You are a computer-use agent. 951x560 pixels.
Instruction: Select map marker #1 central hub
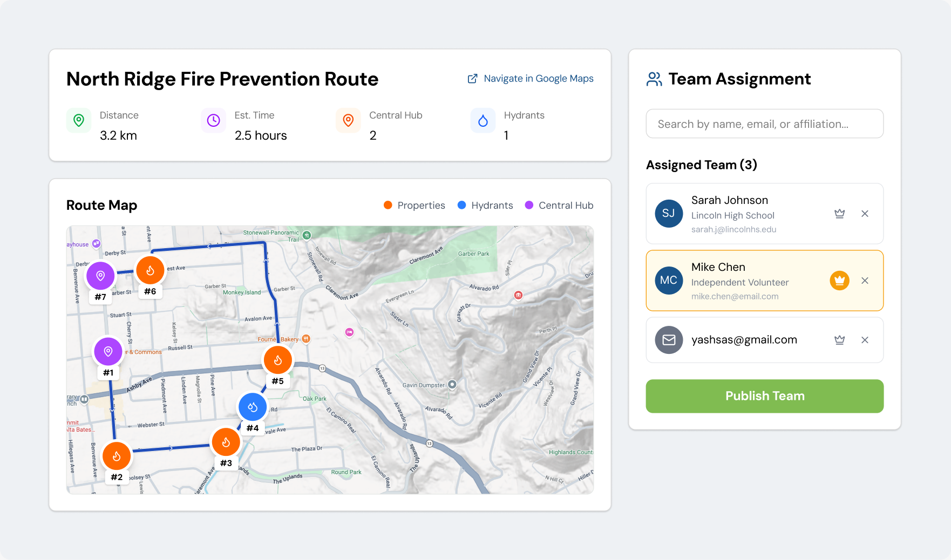coord(108,352)
